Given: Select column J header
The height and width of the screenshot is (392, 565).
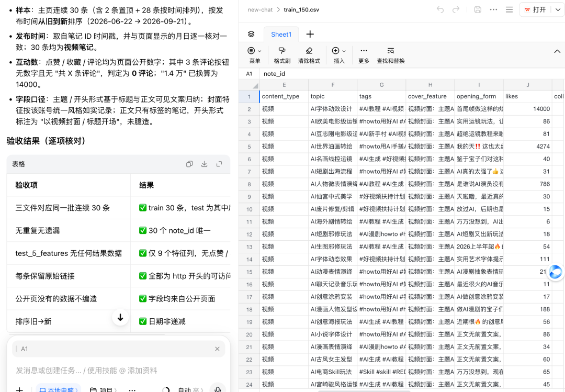Looking at the screenshot, I should click(527, 85).
